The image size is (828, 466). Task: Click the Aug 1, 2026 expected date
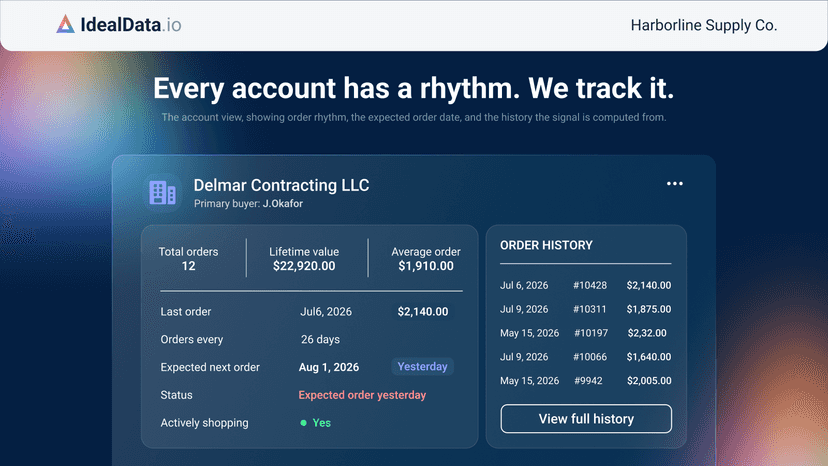click(329, 367)
